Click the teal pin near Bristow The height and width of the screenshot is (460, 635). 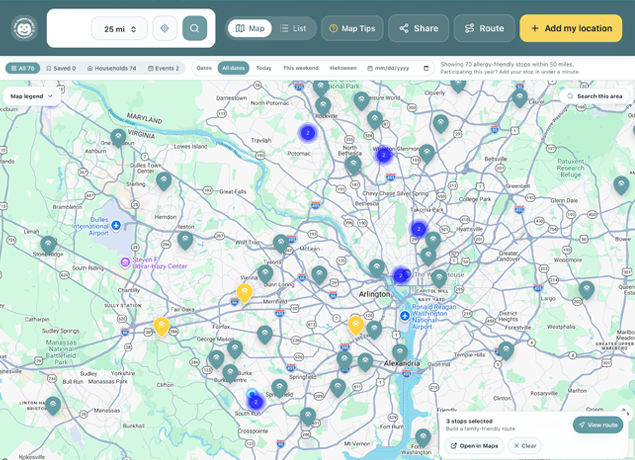click(x=53, y=405)
